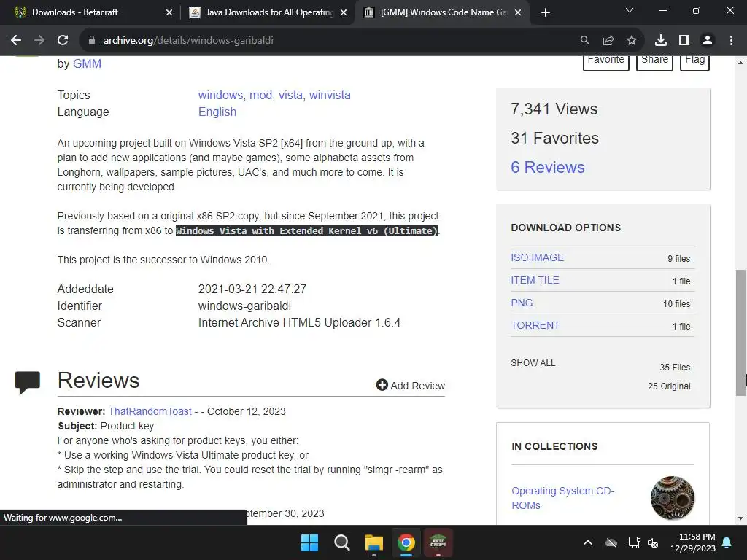Switch to Downloads - Betacraft tab
747x560 pixels.
click(90, 12)
